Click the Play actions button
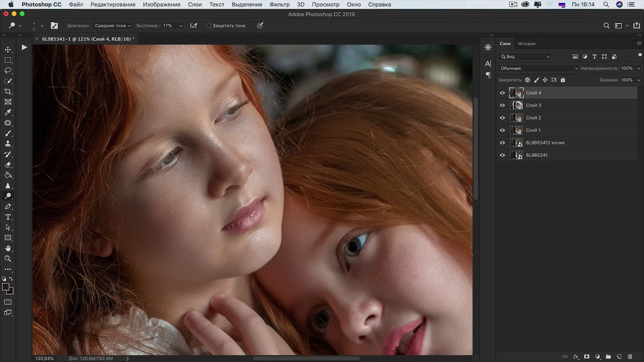This screenshot has height=362, width=644. tap(24, 47)
